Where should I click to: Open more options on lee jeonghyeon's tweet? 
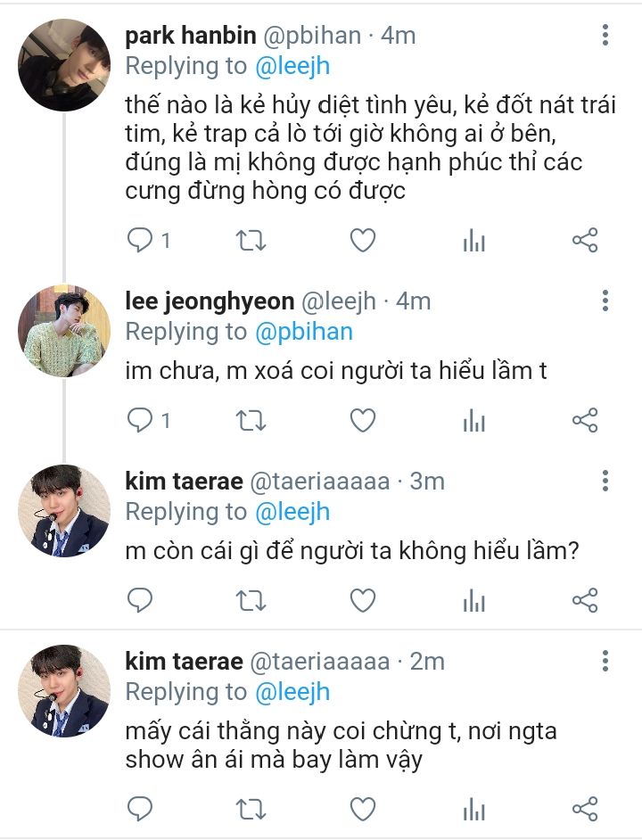tap(605, 301)
